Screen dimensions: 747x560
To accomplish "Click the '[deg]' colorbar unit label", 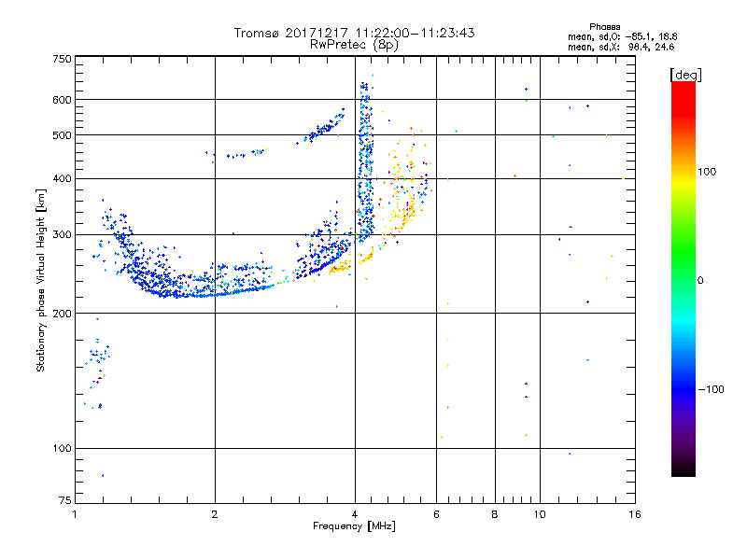I will click(x=685, y=75).
